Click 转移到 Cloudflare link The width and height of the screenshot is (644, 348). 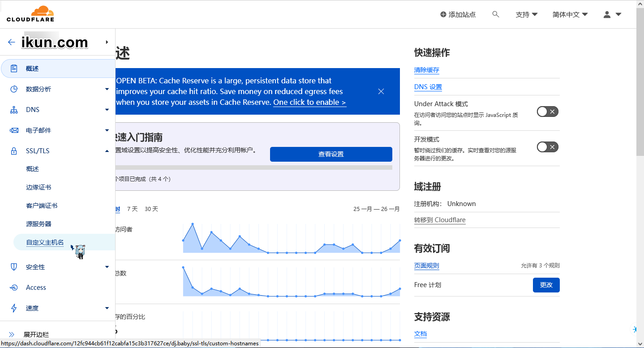point(440,220)
